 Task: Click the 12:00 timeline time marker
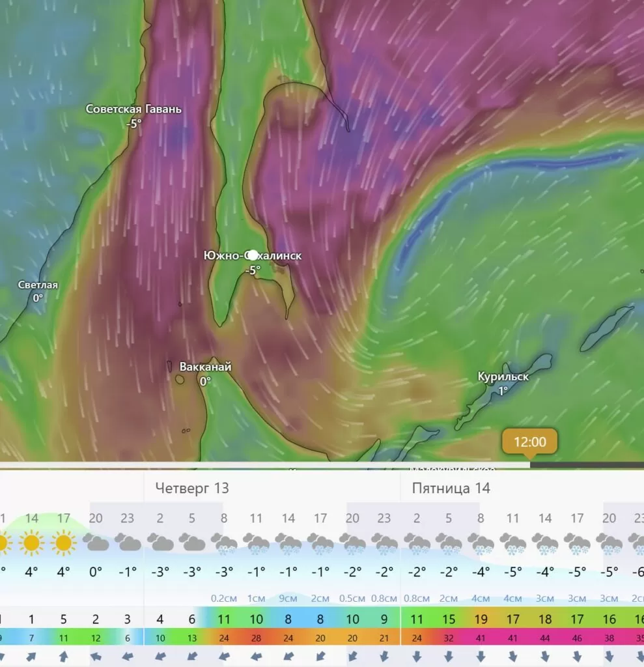pos(529,442)
